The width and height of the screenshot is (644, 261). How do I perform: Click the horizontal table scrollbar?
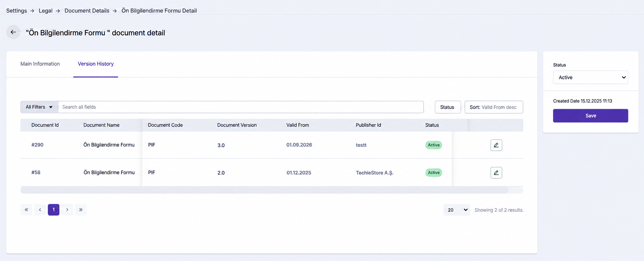coord(264,190)
